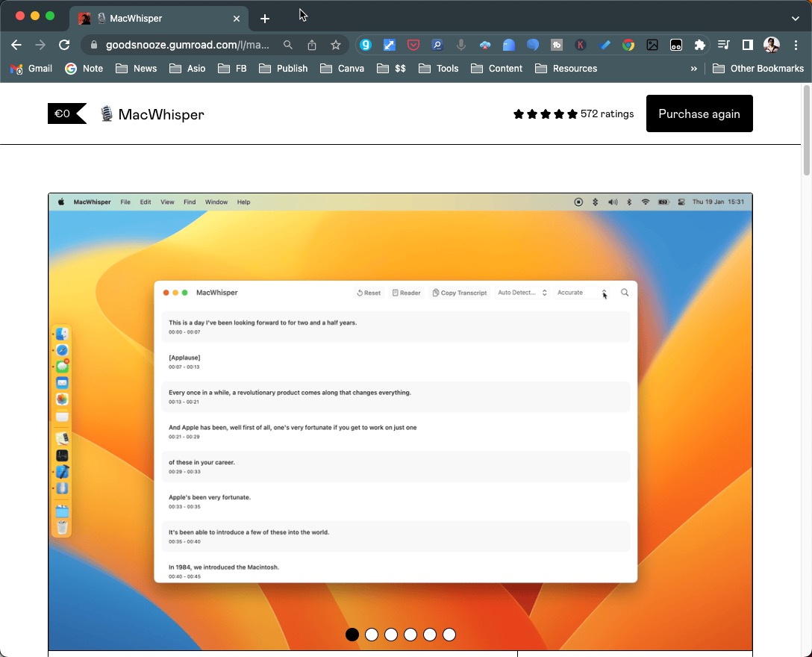Switch to sixth carousel image dot
Viewport: 812px width, 657px height.
(x=449, y=634)
